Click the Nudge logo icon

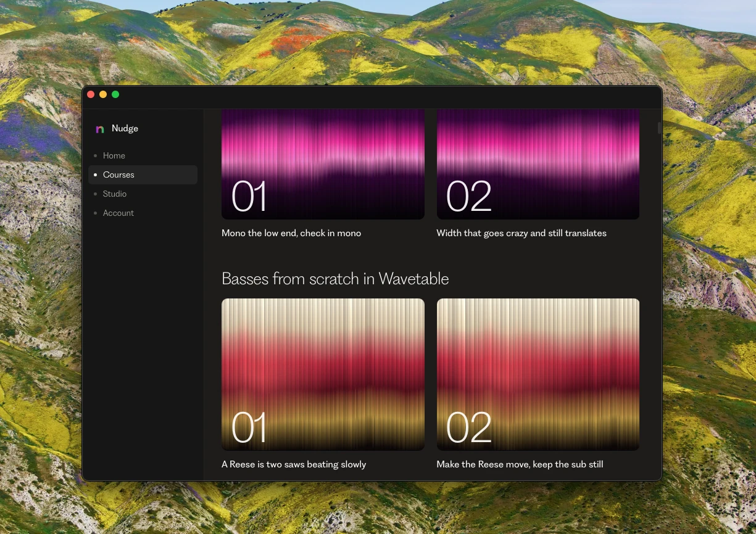pos(100,129)
